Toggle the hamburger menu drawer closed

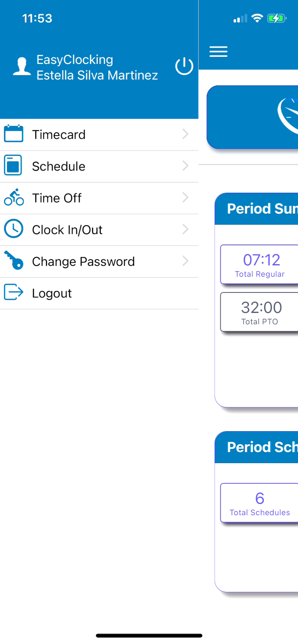218,52
